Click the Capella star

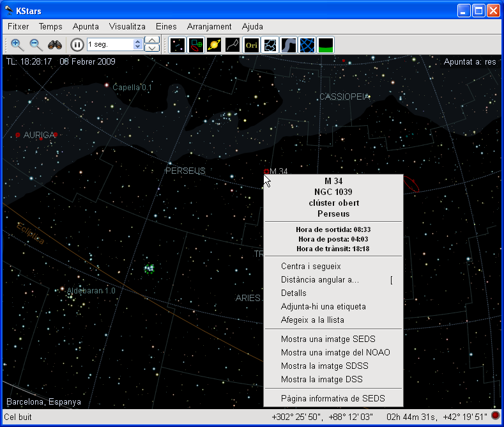pos(107,85)
